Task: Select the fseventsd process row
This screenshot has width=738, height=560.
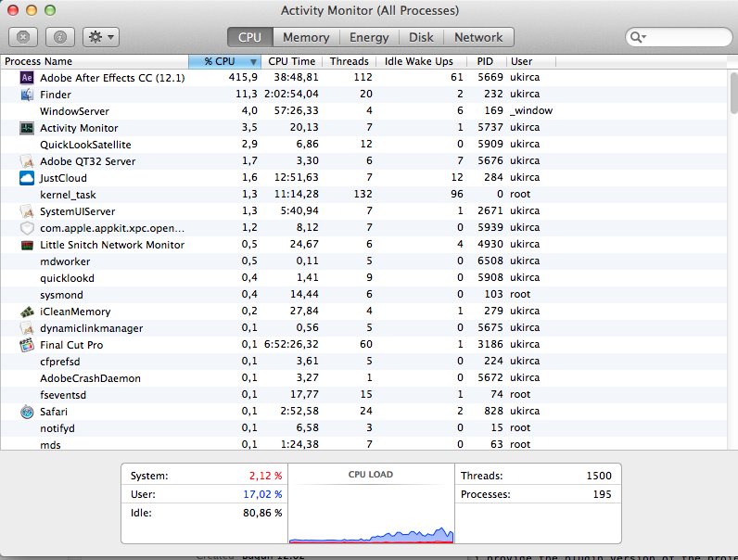Action: tap(363, 395)
